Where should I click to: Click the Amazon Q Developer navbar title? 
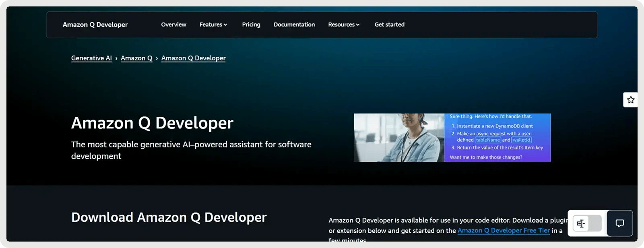(95, 25)
